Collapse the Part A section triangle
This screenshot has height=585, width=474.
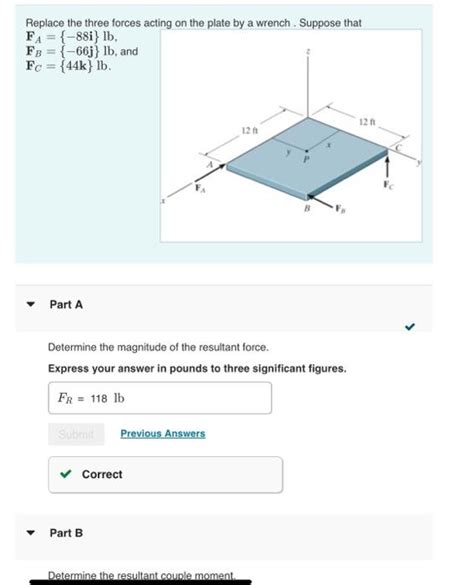click(31, 304)
